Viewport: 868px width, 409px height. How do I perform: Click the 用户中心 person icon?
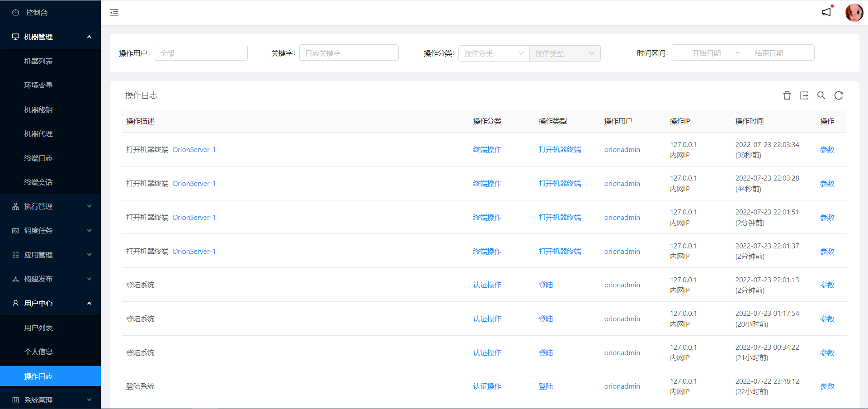pyautogui.click(x=16, y=303)
